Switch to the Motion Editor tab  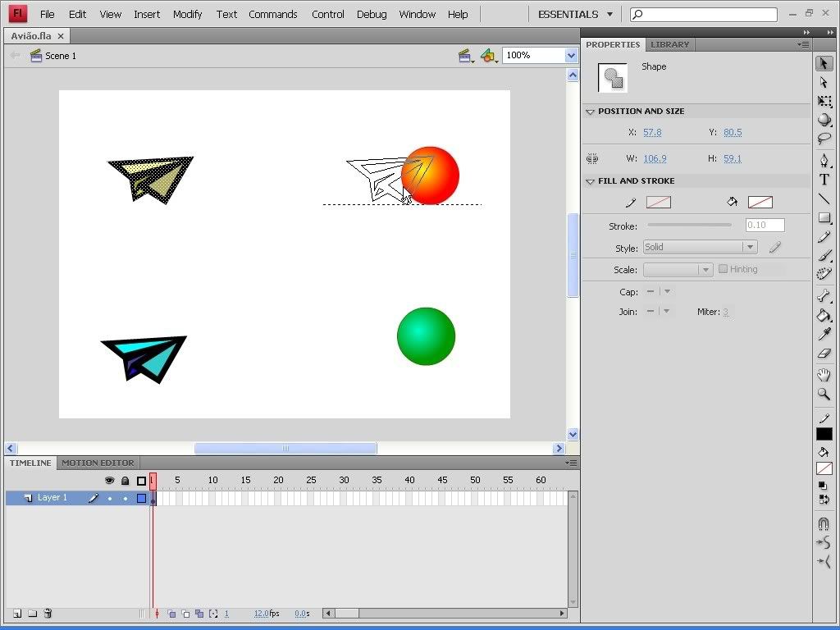[x=98, y=463]
